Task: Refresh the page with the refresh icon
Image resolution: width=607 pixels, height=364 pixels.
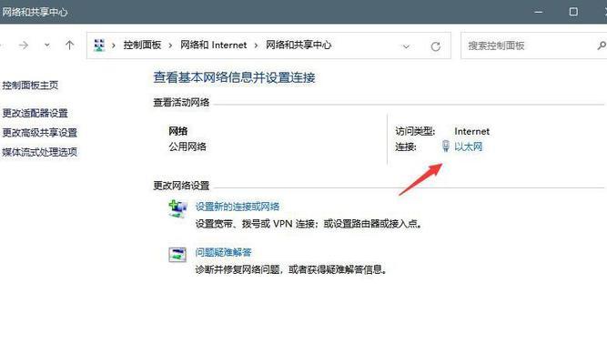Action: click(436, 46)
